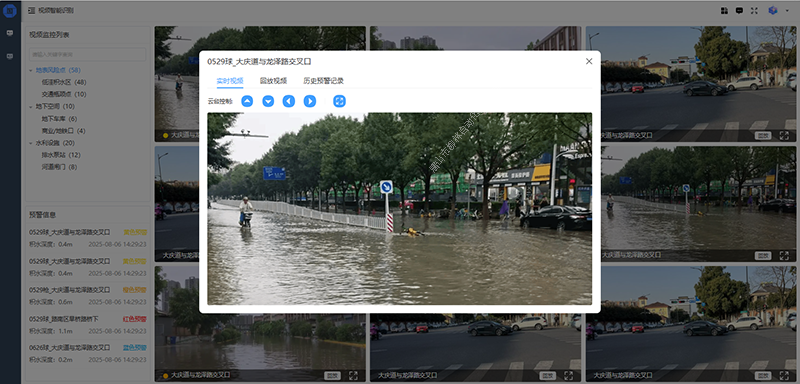Screen dimensions: 800x384
Task: Close the 0529球_大庆道 video dialog
Action: pos(589,61)
